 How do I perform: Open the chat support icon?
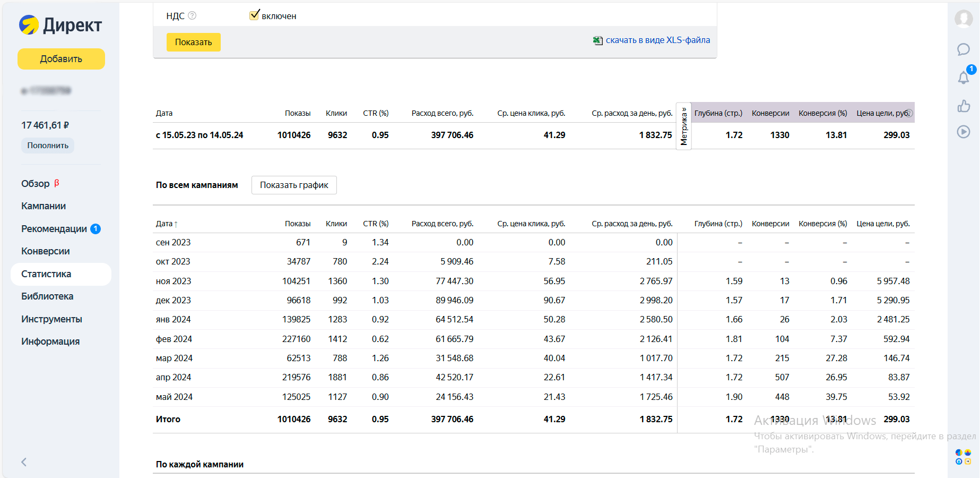point(963,49)
